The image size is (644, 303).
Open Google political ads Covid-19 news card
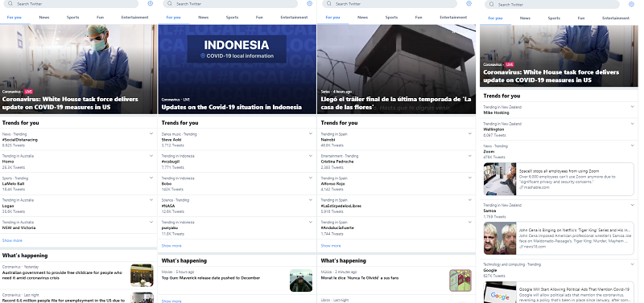[559, 292]
